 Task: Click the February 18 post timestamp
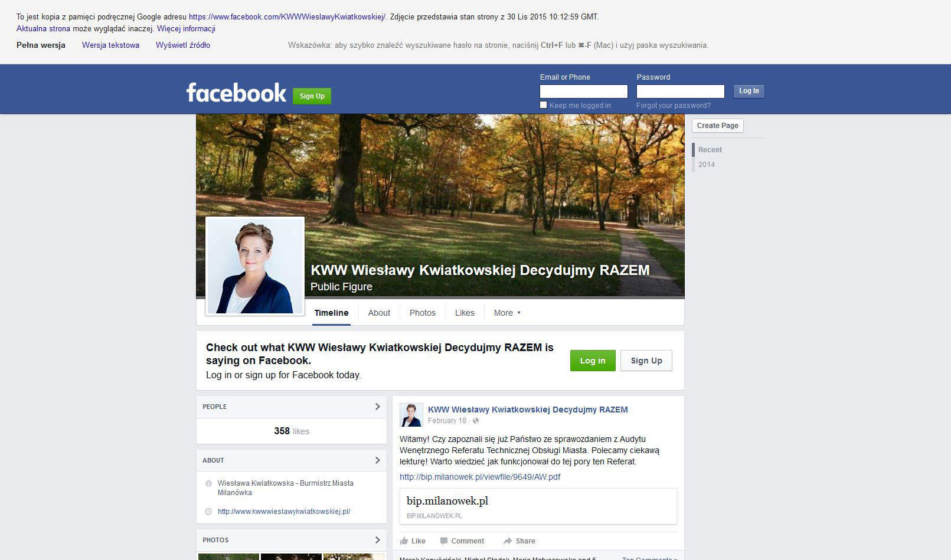[x=447, y=421]
